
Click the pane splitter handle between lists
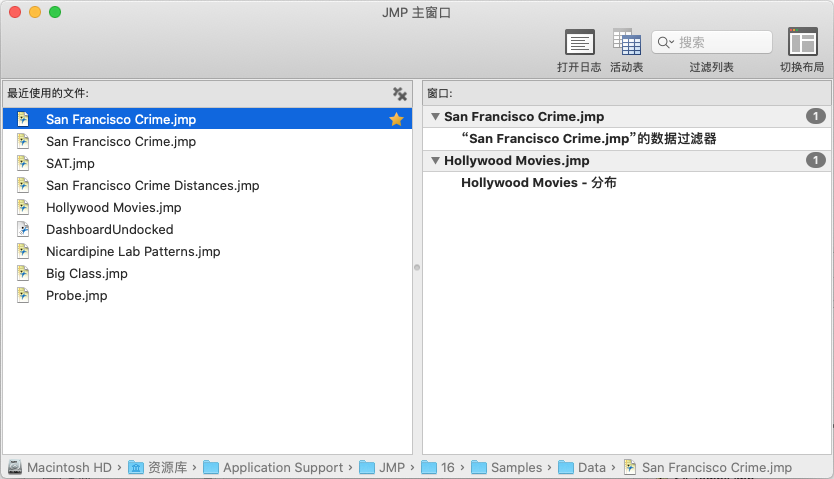coord(417,267)
